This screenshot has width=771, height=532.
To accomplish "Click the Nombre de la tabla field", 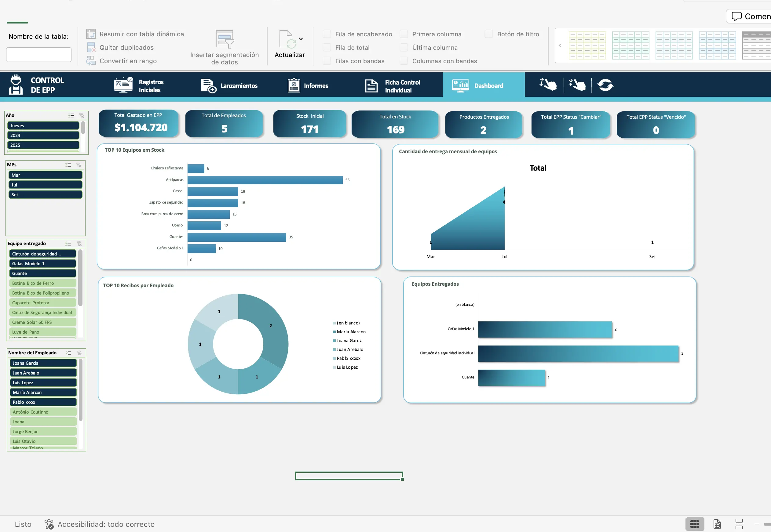I will [39, 55].
